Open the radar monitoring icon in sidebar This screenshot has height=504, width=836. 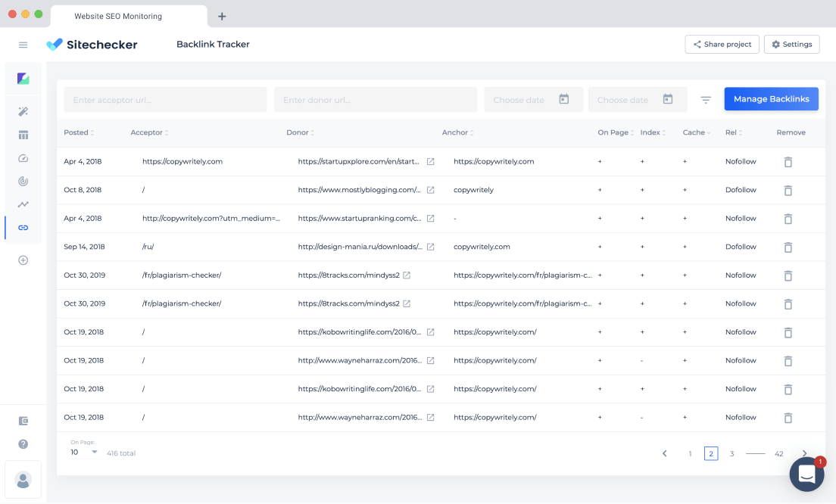click(23, 181)
